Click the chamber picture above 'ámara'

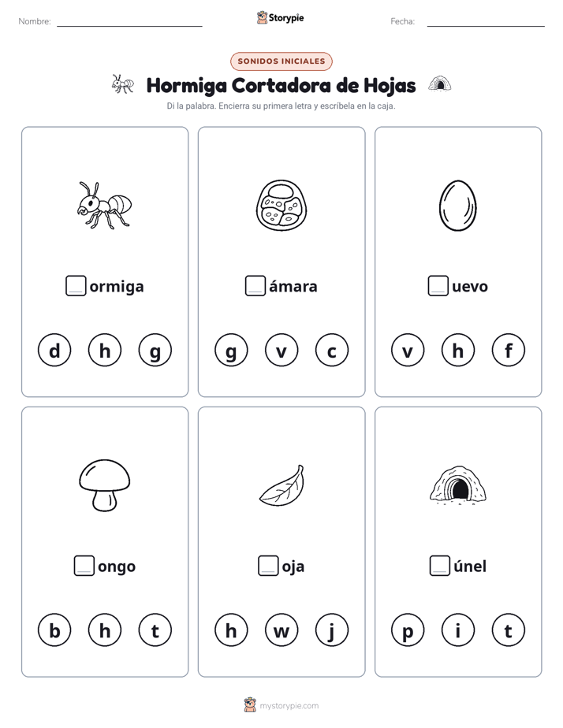point(281,205)
